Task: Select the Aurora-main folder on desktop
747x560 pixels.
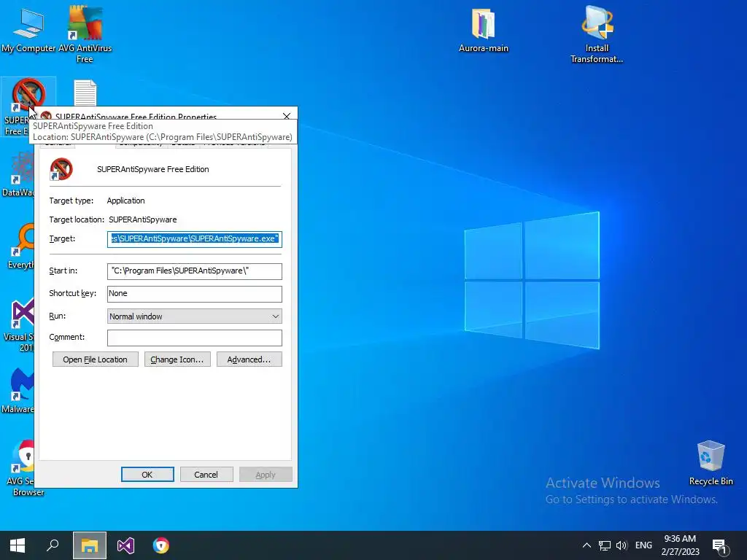Action: [x=484, y=31]
